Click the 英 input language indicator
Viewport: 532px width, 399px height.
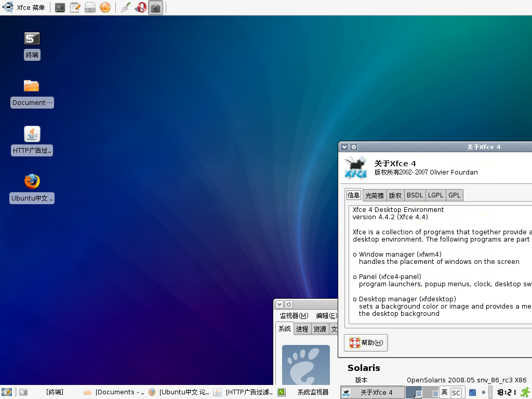445,392
